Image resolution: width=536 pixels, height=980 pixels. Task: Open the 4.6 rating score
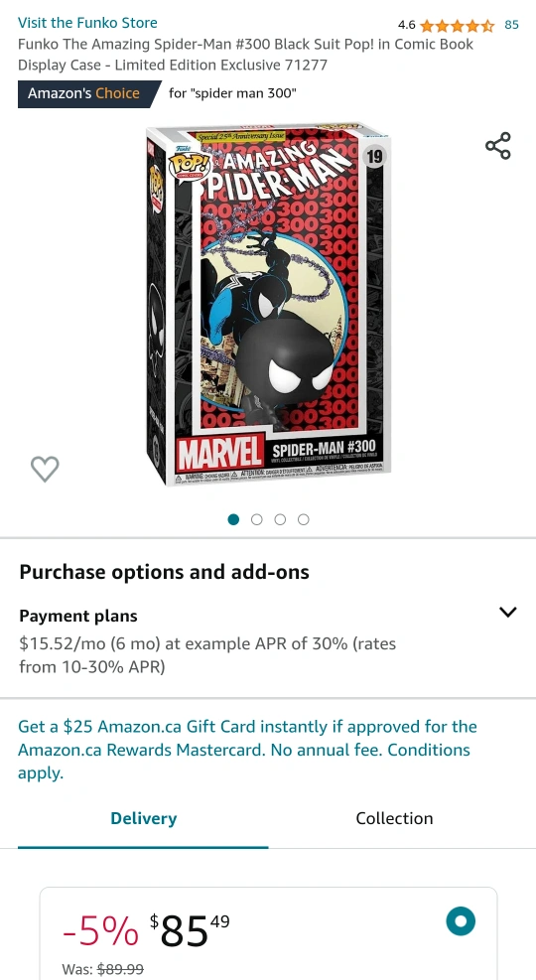407,25
